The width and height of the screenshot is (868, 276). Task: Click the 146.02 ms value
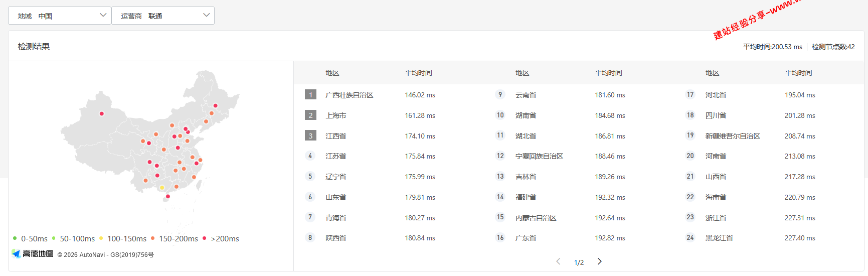pos(420,95)
